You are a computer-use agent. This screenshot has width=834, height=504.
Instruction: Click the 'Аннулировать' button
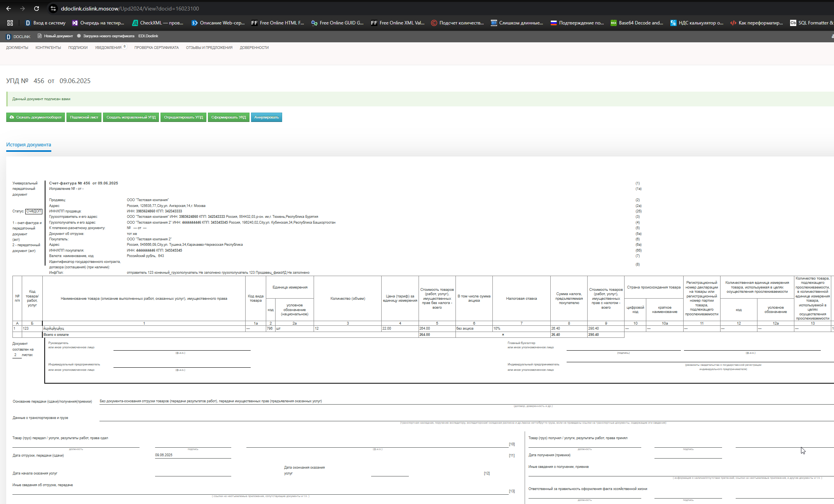[267, 117]
